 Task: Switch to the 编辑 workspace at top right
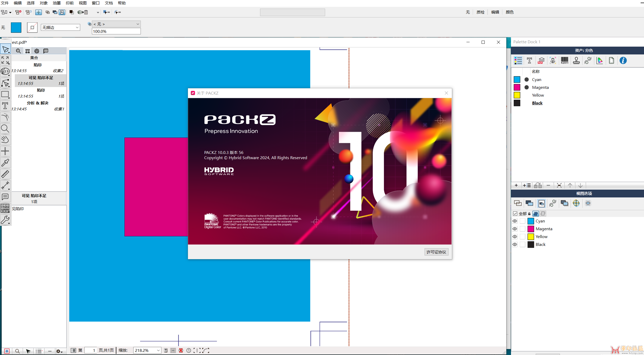(495, 12)
